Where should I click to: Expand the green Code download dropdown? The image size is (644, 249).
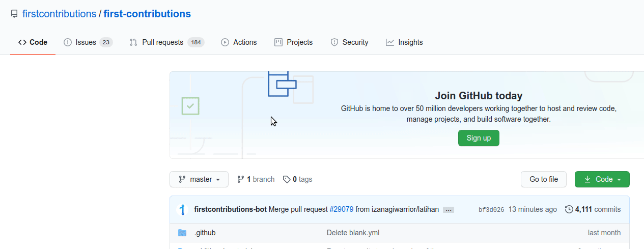[x=602, y=179]
